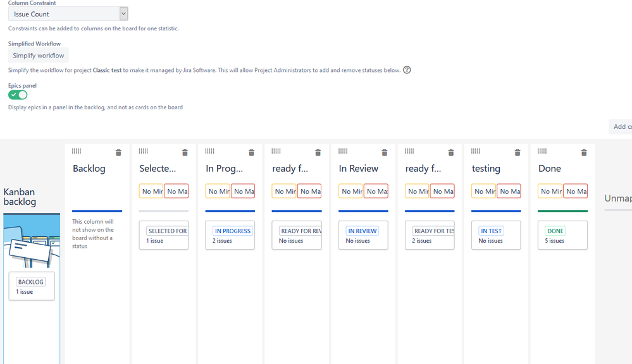Edit the testing column name
632x364 pixels.
pos(486,168)
